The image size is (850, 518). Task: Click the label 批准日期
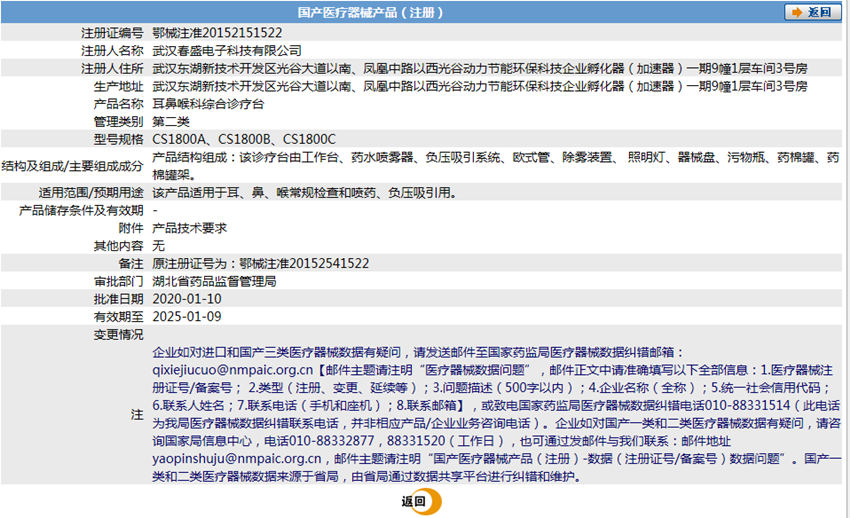(x=118, y=299)
